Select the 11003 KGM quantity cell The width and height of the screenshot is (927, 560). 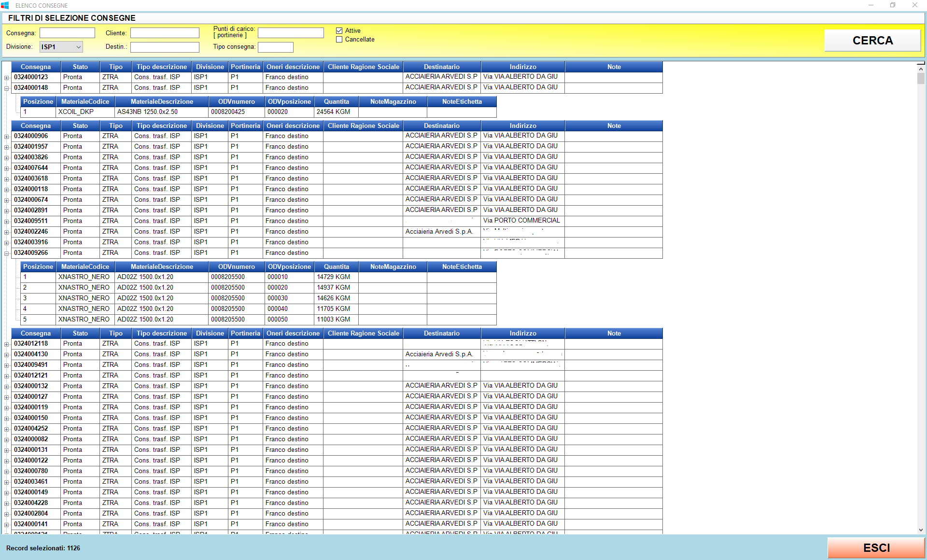[337, 320]
